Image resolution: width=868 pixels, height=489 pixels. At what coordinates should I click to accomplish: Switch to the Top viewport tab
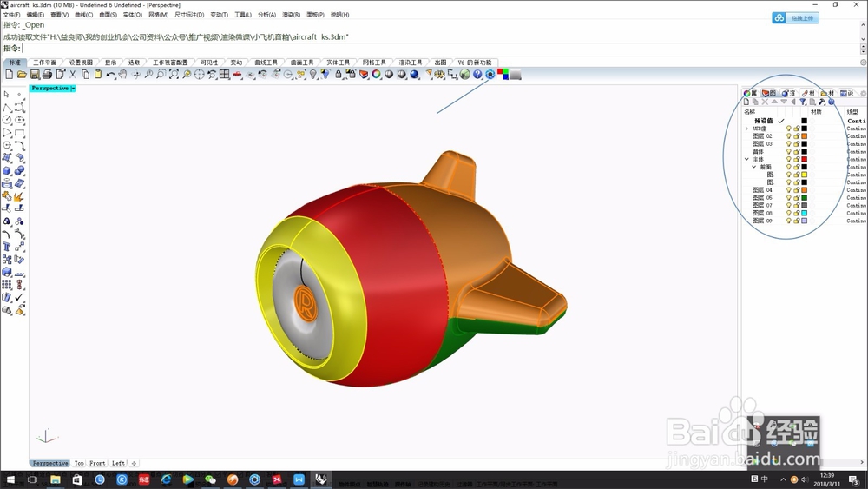pos(79,464)
